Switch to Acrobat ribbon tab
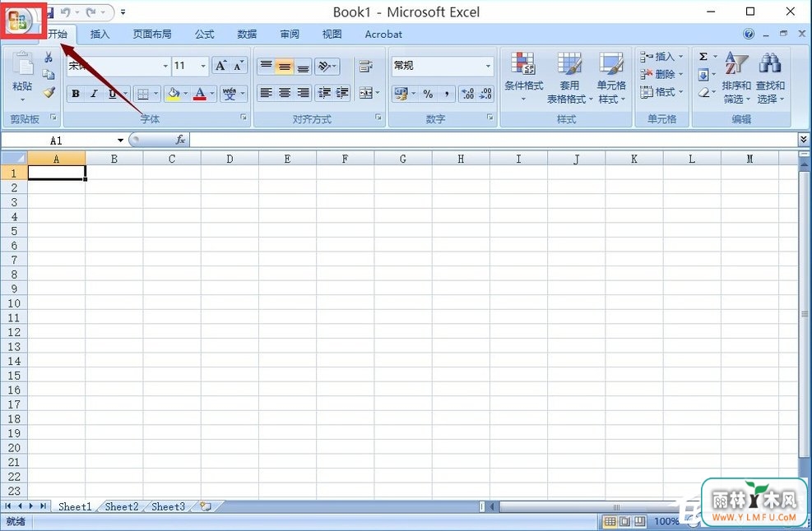The height and width of the screenshot is (531, 812). (x=383, y=35)
